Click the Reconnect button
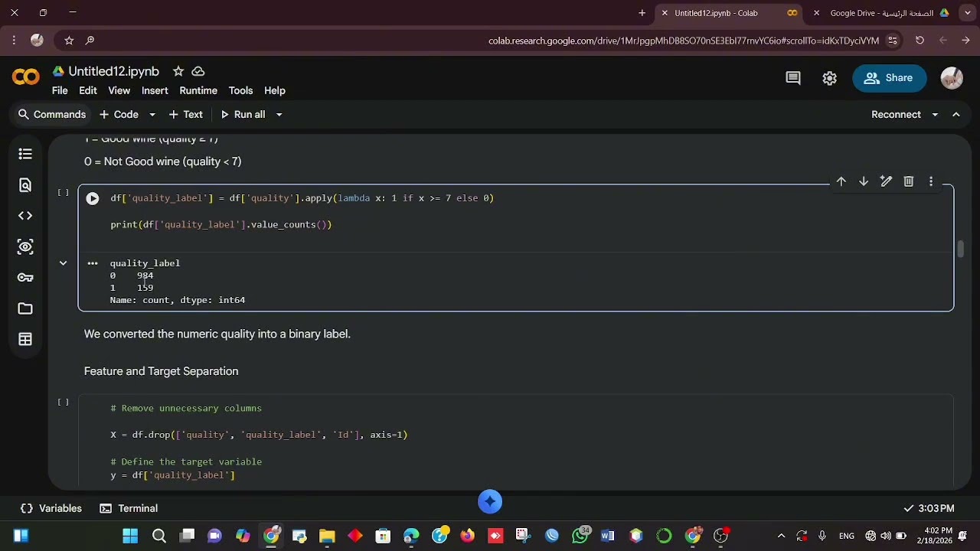Image resolution: width=980 pixels, height=551 pixels. click(x=896, y=115)
